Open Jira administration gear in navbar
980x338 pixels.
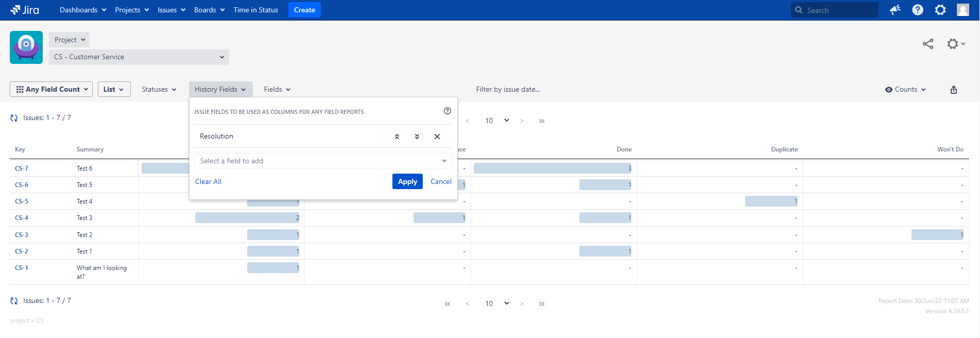click(x=940, y=10)
